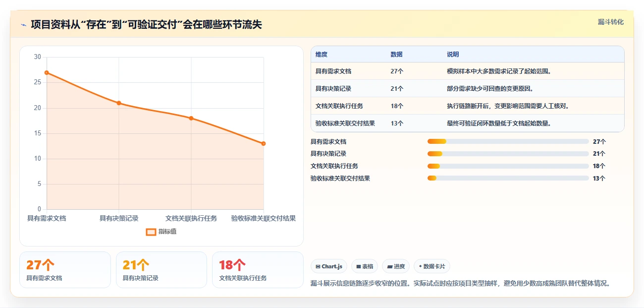Image resolution: width=644 pixels, height=308 pixels.
Task: Click chart data point for 具有决策记录
Action: coord(119,103)
